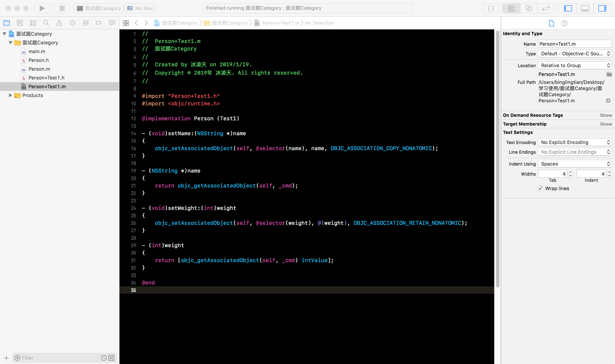Click the Run play button

pos(42,8)
